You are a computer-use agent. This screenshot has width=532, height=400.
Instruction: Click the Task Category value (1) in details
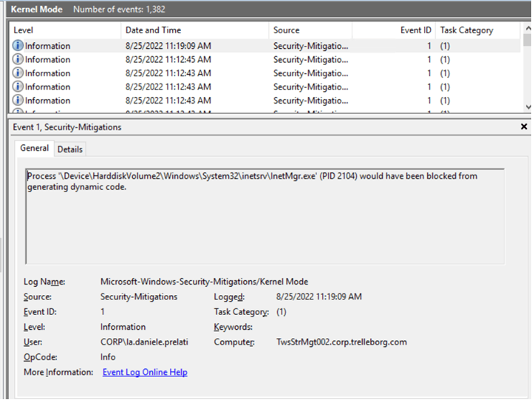(282, 312)
